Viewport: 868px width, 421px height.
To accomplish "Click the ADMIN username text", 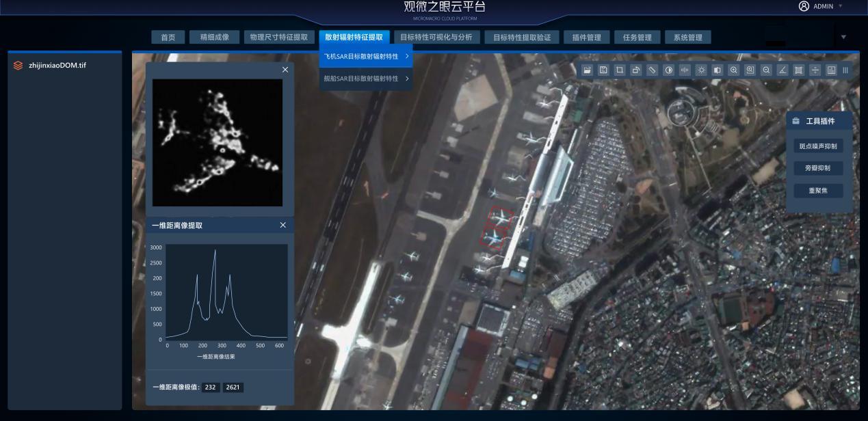I will click(x=824, y=7).
